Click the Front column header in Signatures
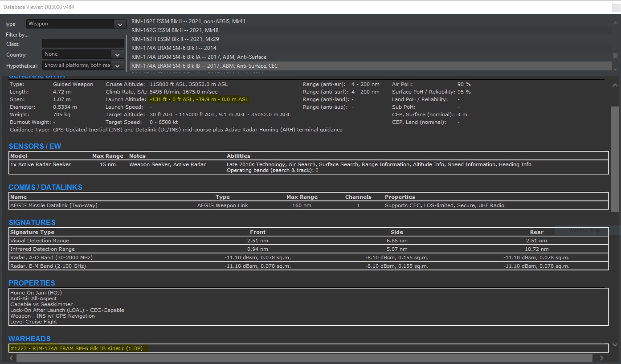The width and height of the screenshot is (621, 364). (x=257, y=232)
